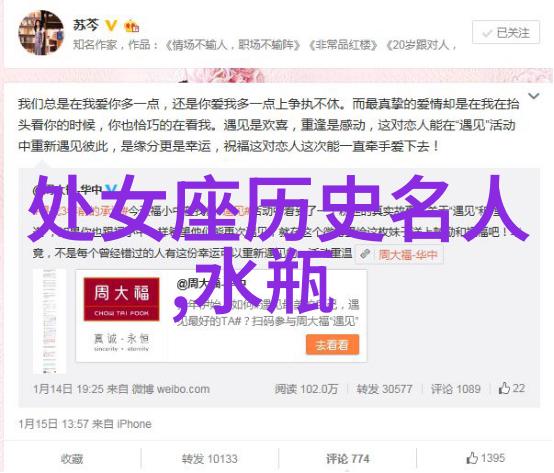Click the membership crown icon beside the V badge
This screenshot has height=473, width=554.
131,26
